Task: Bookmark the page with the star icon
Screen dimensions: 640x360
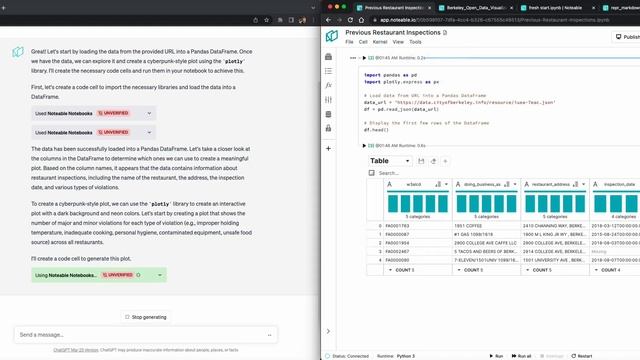Action: 267,20
